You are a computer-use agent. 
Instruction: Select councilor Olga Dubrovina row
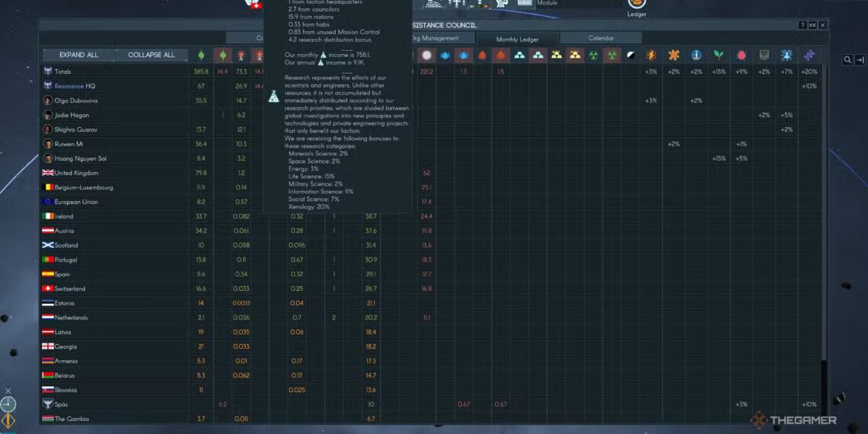point(431,101)
